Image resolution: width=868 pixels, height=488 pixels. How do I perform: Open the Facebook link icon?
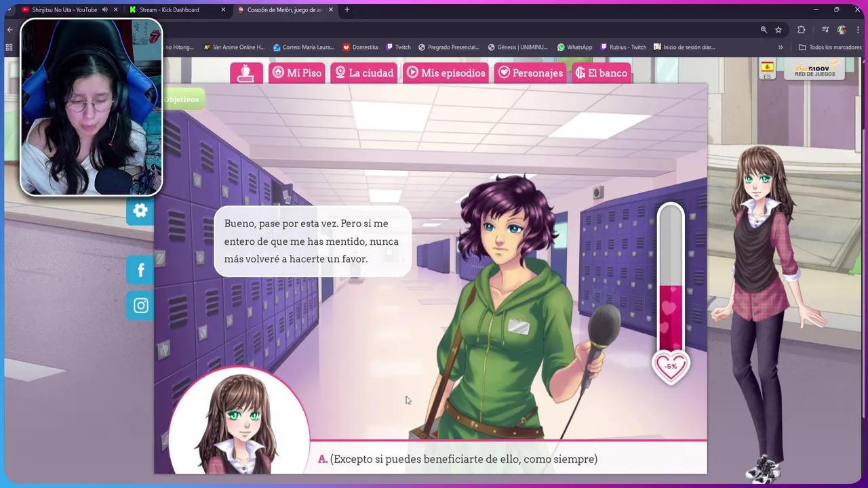[x=140, y=270]
